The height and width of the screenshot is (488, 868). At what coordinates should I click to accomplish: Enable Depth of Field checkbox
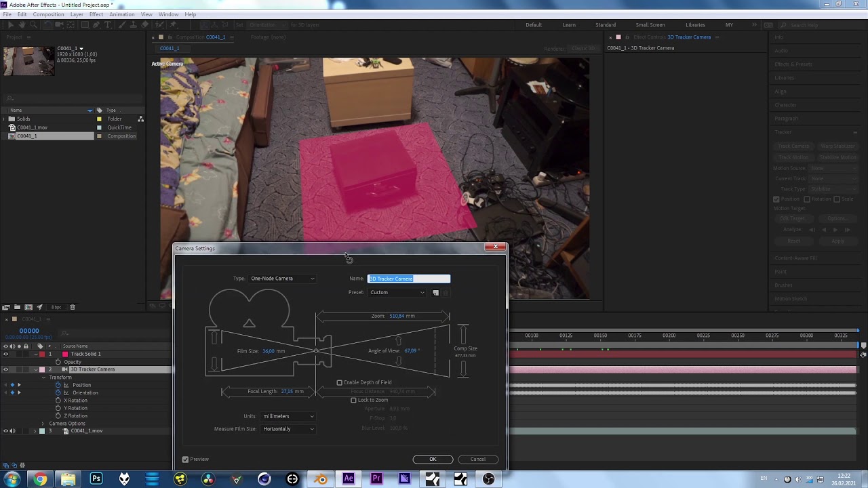click(340, 382)
